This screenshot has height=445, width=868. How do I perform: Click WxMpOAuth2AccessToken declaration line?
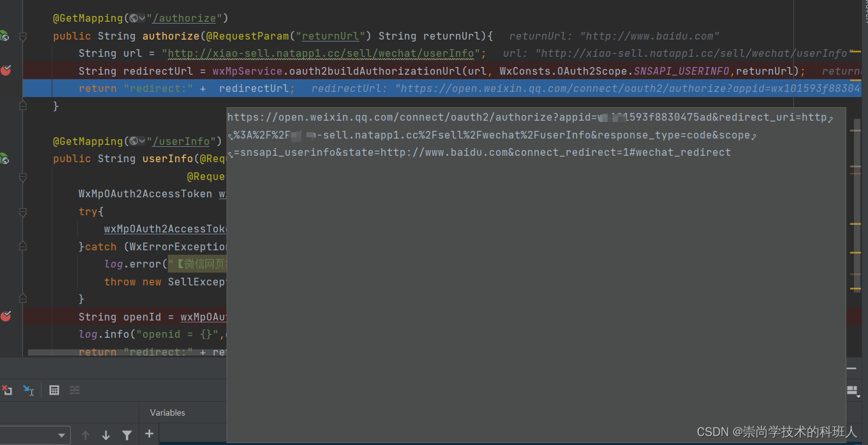coord(153,193)
